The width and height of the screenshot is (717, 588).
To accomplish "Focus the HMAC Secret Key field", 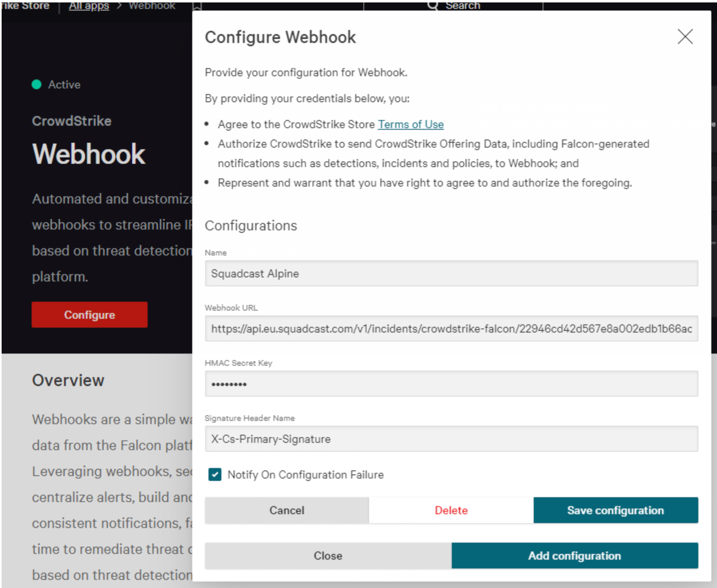I will pos(451,384).
